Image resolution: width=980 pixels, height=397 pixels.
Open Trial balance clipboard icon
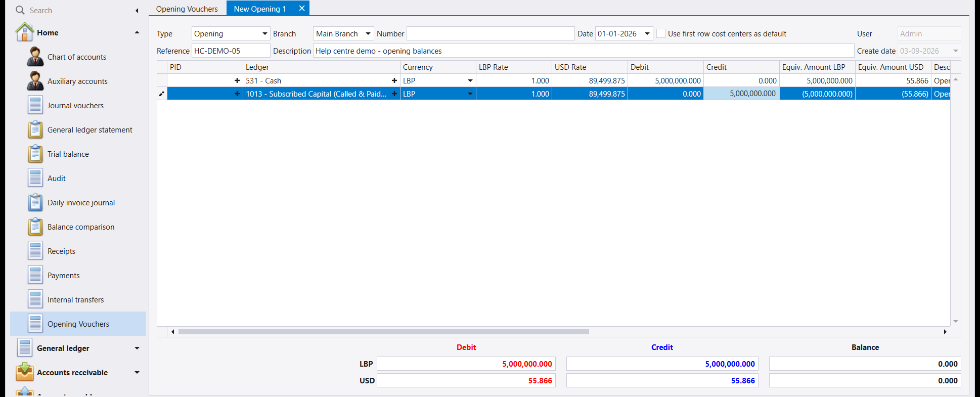click(x=35, y=154)
